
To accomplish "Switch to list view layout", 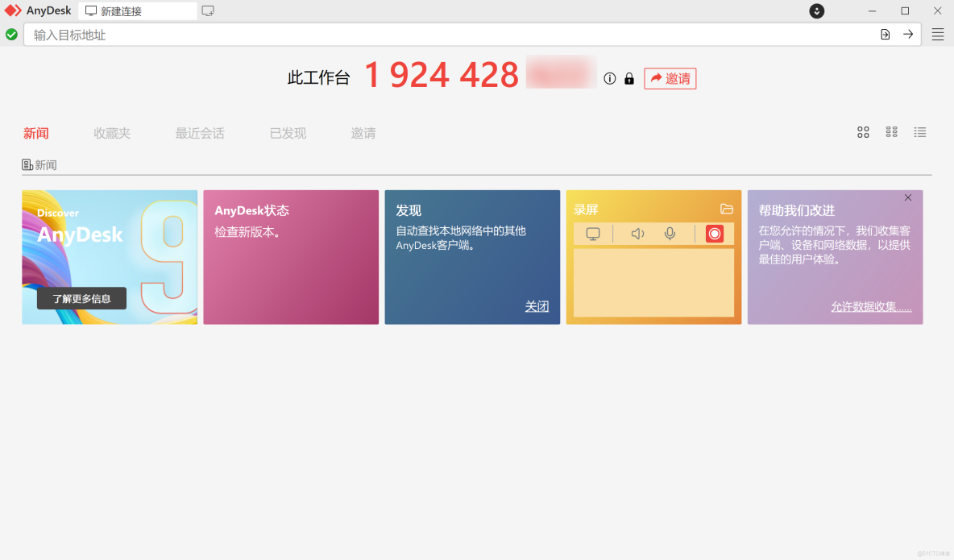I will click(x=920, y=132).
